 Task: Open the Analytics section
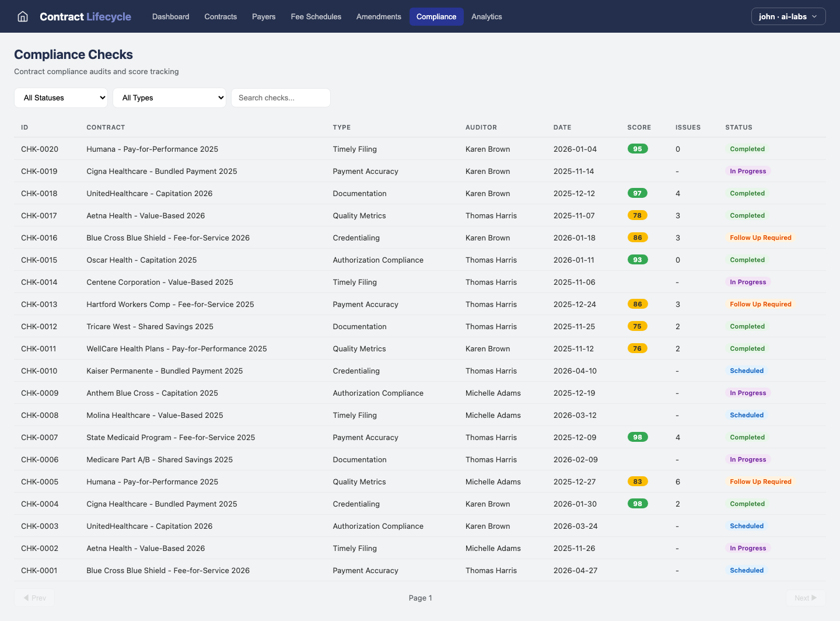pos(487,16)
